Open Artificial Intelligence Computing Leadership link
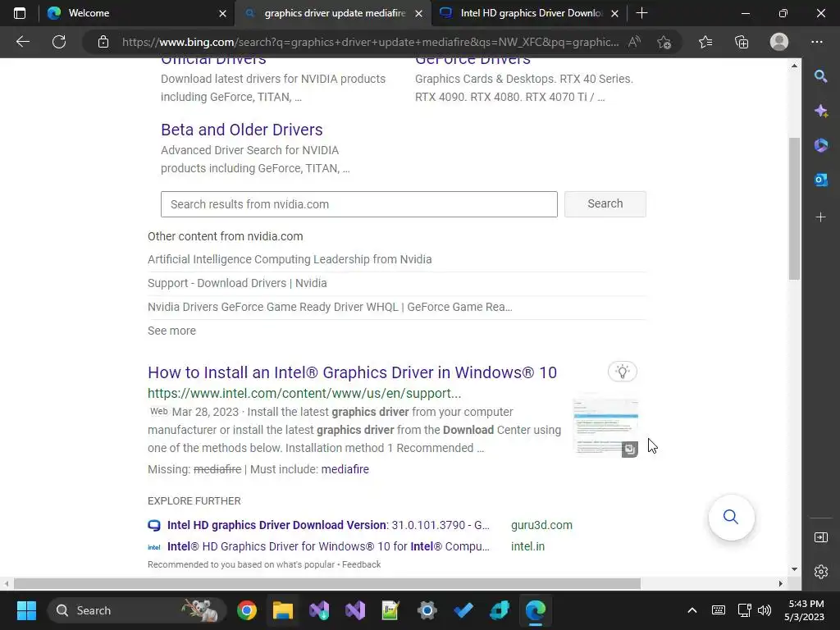Screen dimensions: 840x630 pyautogui.click(x=290, y=259)
